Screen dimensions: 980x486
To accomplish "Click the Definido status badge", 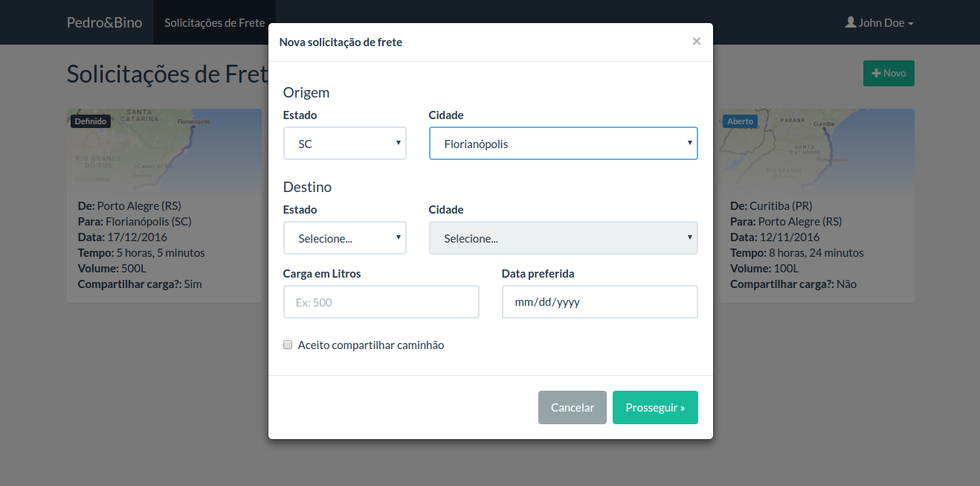I will (91, 121).
